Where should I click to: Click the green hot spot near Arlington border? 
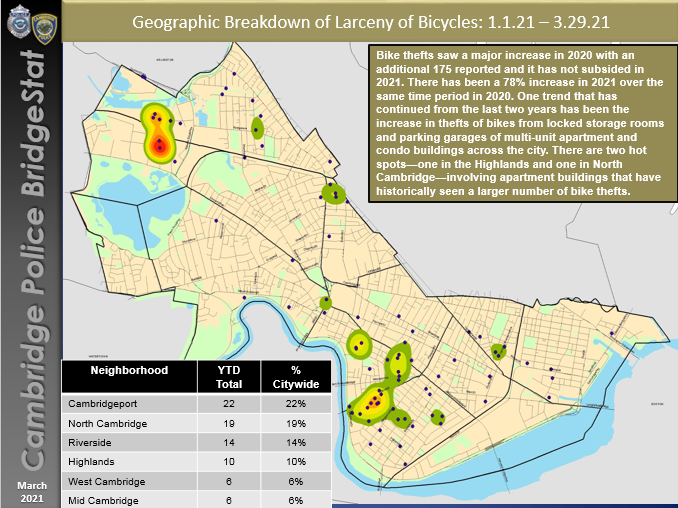tap(257, 127)
